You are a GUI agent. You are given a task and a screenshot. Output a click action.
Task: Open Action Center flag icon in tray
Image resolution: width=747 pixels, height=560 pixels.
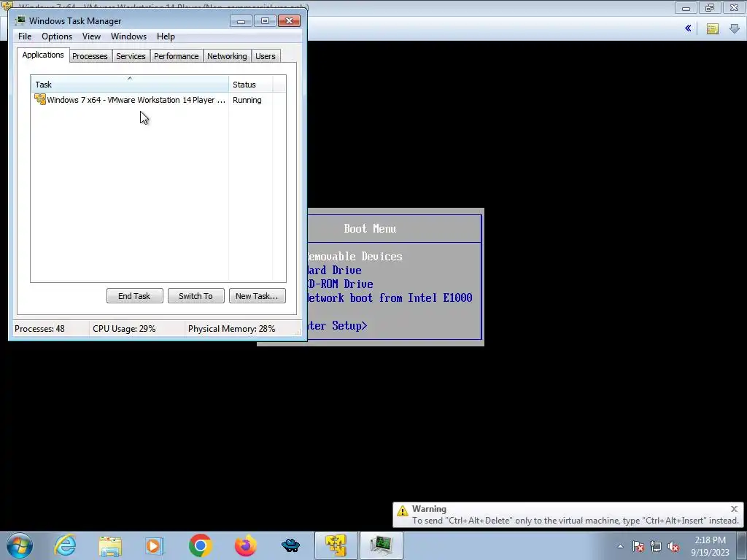coord(638,547)
